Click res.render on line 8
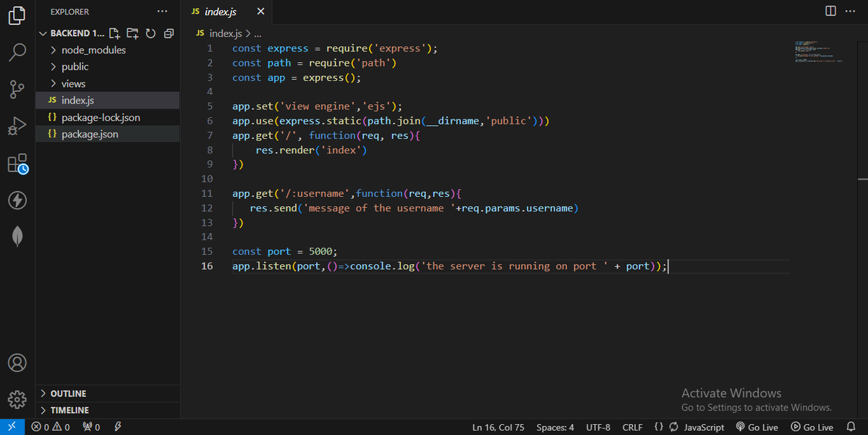This screenshot has width=868, height=435. click(x=285, y=150)
